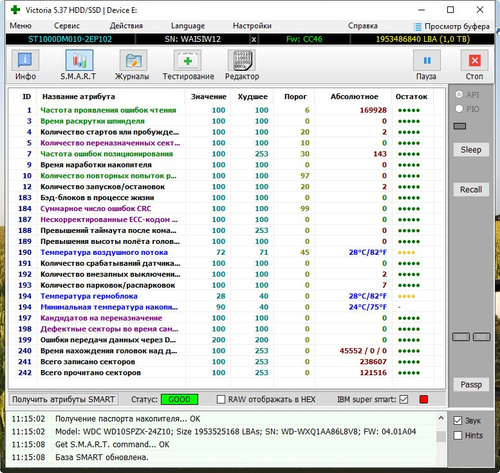Enable RAW отображать в HEX checkbox
500x473 pixels.
pyautogui.click(x=221, y=399)
